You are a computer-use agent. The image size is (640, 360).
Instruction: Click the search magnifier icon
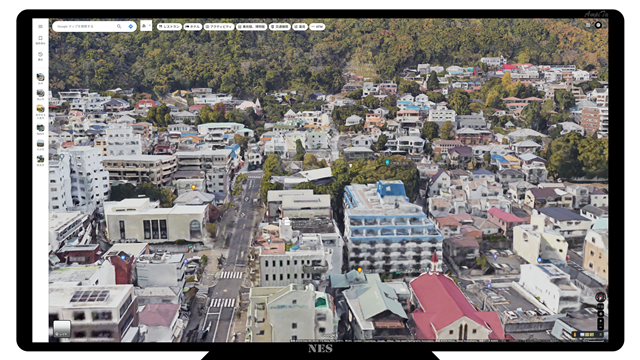pyautogui.click(x=119, y=27)
